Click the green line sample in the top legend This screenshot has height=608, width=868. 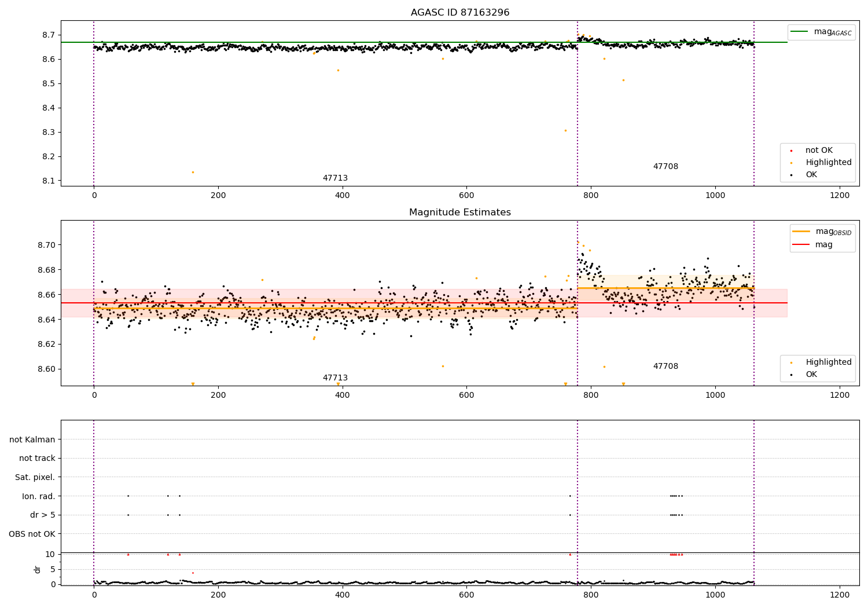799,31
